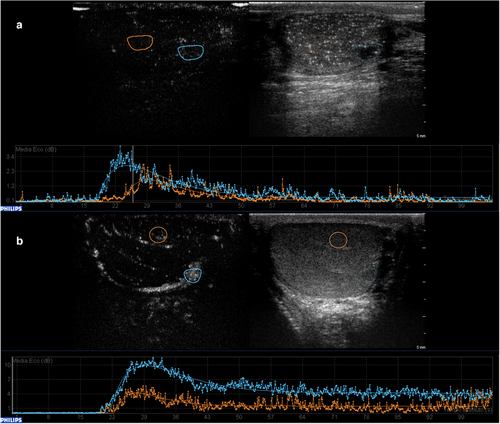Pick the blue ROI on panel b B-mode image
This screenshot has width=500, height=424.
(369, 275)
